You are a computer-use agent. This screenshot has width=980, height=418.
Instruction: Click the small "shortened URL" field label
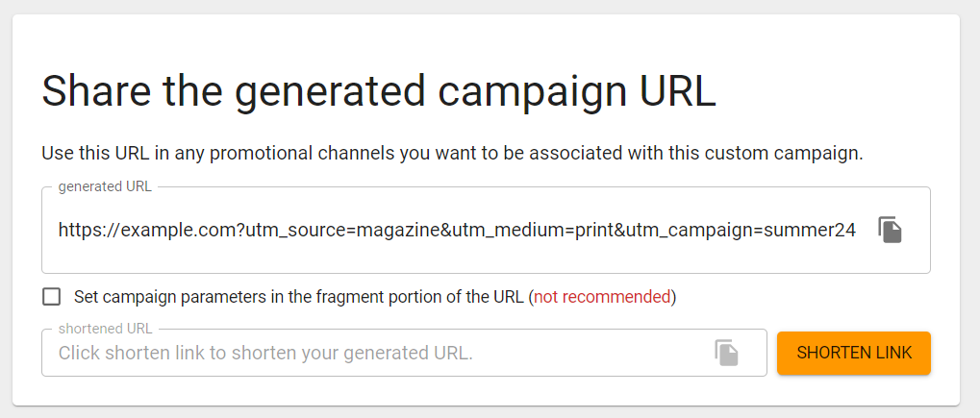tap(105, 329)
